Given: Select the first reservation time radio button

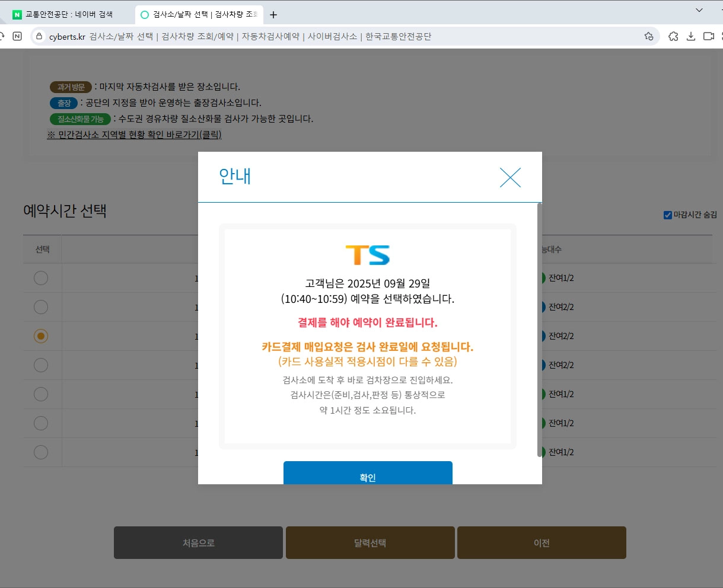Looking at the screenshot, I should [41, 278].
